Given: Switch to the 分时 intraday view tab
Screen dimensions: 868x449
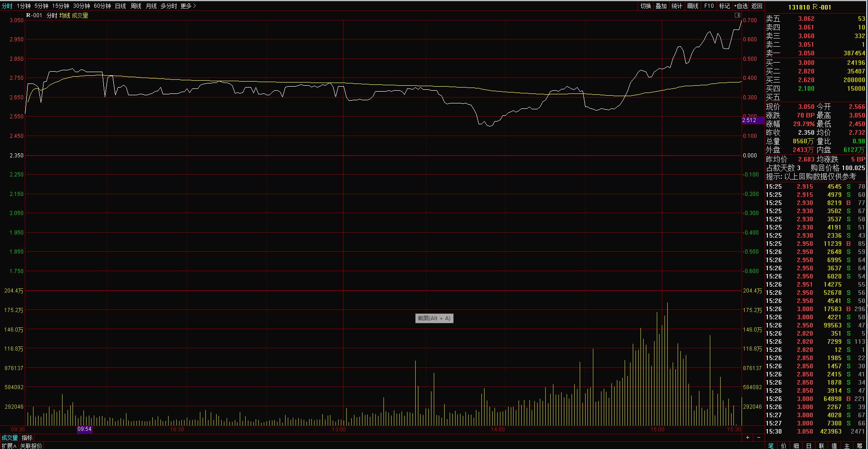Looking at the screenshot, I should [7, 6].
